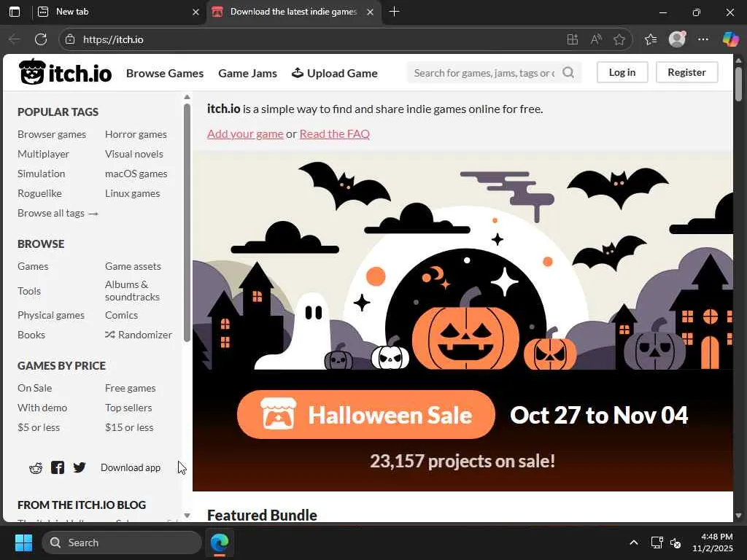The width and height of the screenshot is (747, 560).
Task: Open Edge settings and more menu
Action: point(703,39)
